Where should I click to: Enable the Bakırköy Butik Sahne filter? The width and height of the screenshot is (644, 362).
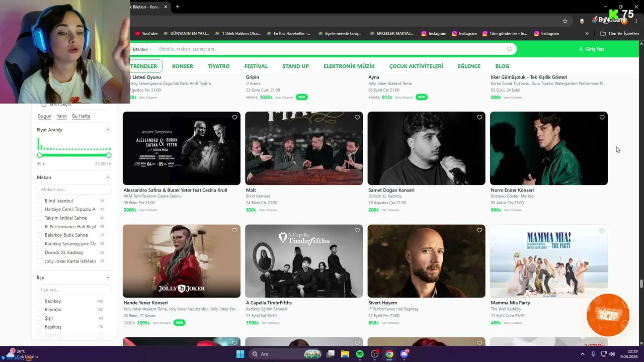tap(40, 235)
